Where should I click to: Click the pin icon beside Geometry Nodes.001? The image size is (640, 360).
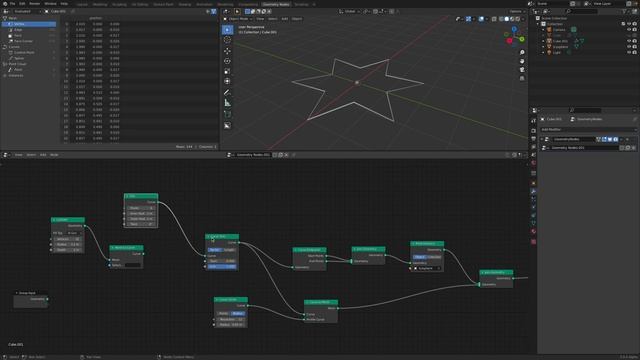pyautogui.click(x=293, y=155)
